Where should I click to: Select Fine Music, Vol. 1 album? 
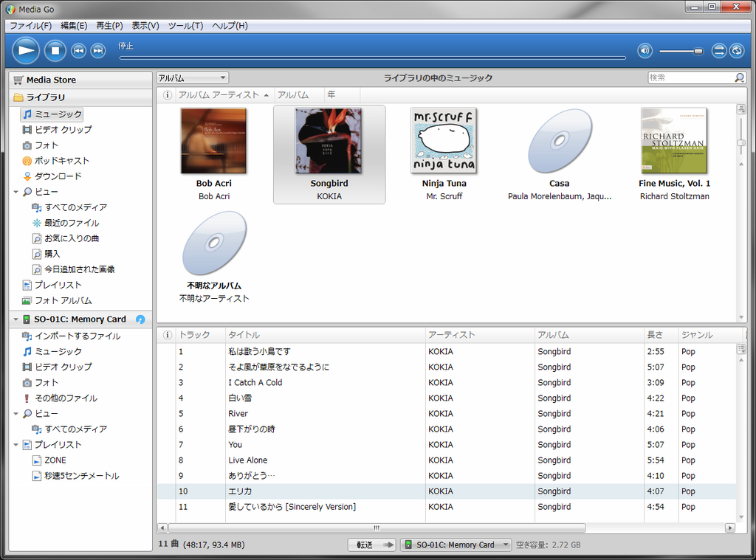(x=674, y=140)
